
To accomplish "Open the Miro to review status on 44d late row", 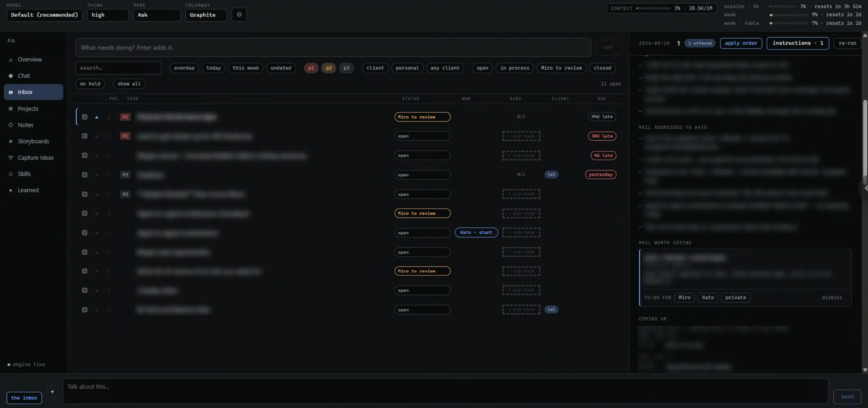I will pyautogui.click(x=422, y=117).
